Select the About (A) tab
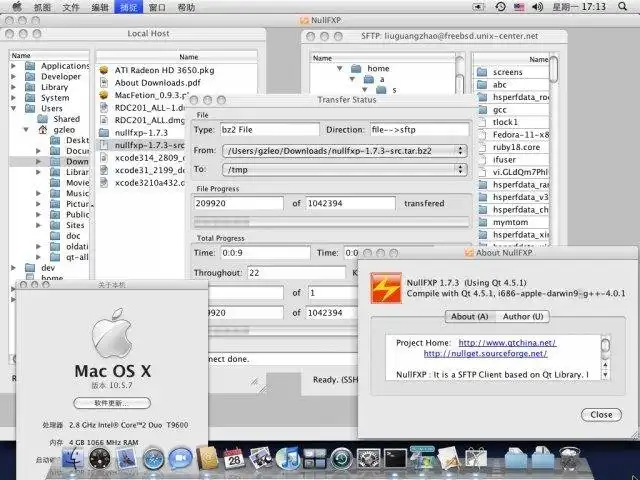The width and height of the screenshot is (640, 480). click(x=470, y=317)
